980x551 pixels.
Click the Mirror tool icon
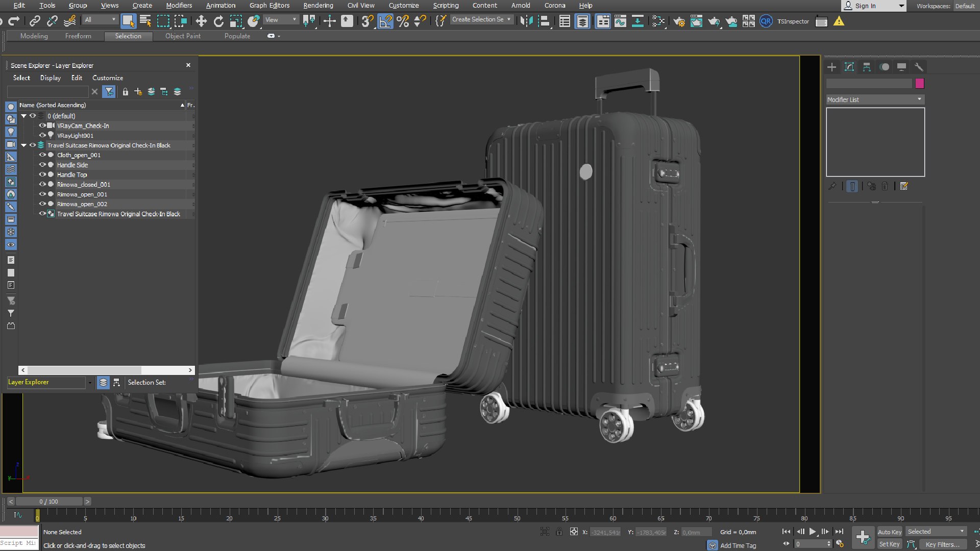[526, 21]
